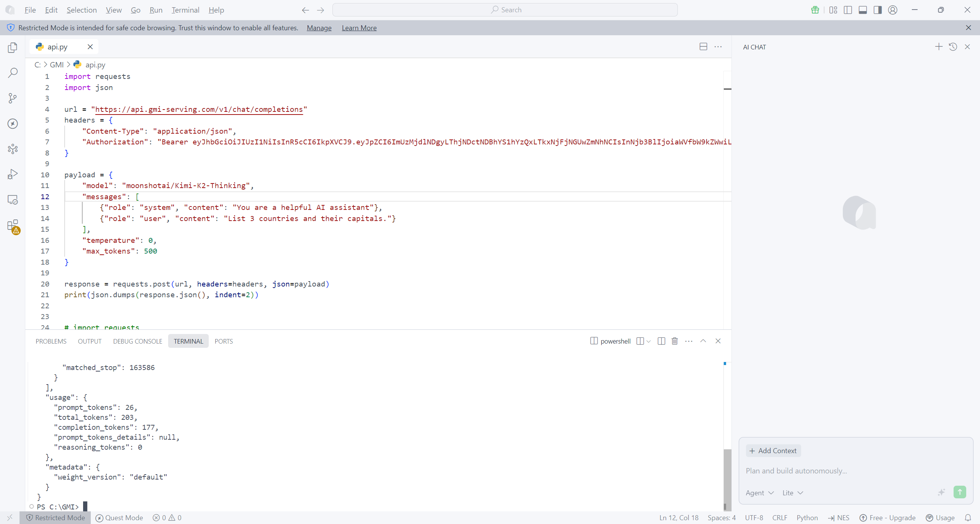This screenshot has width=980, height=524.
Task: Switch to the PROBLEMS tab
Action: (x=51, y=341)
